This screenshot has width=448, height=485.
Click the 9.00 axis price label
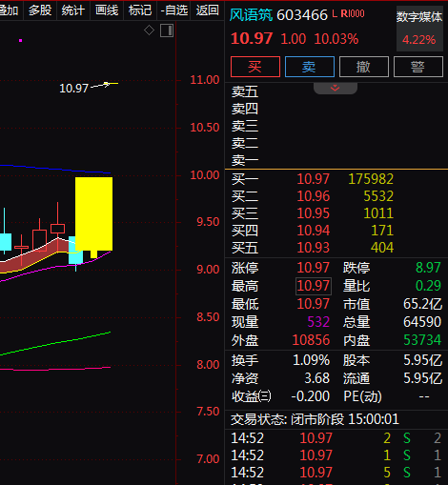click(208, 270)
